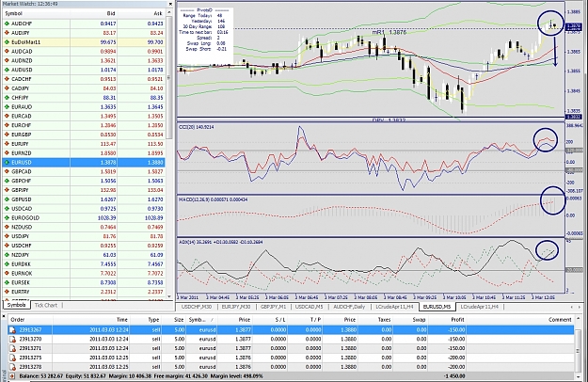Image resolution: width=588 pixels, height=382 pixels.
Task: Click the AUDJPY symbol arrow icon
Action: tap(7, 33)
